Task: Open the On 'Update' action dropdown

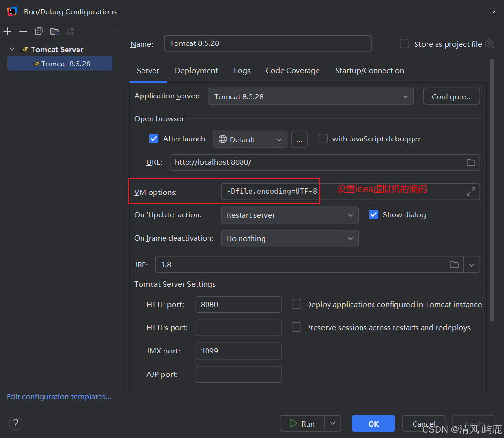Action: pos(290,215)
